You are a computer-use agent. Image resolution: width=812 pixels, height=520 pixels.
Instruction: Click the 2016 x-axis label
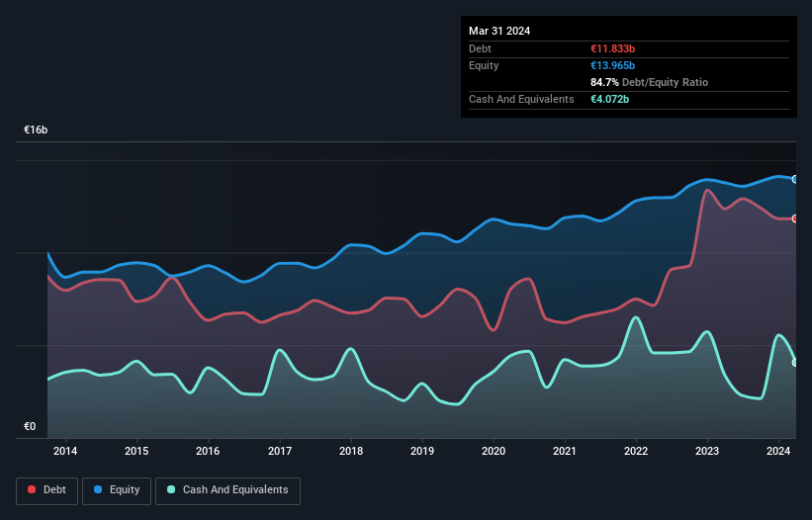pyautogui.click(x=208, y=451)
